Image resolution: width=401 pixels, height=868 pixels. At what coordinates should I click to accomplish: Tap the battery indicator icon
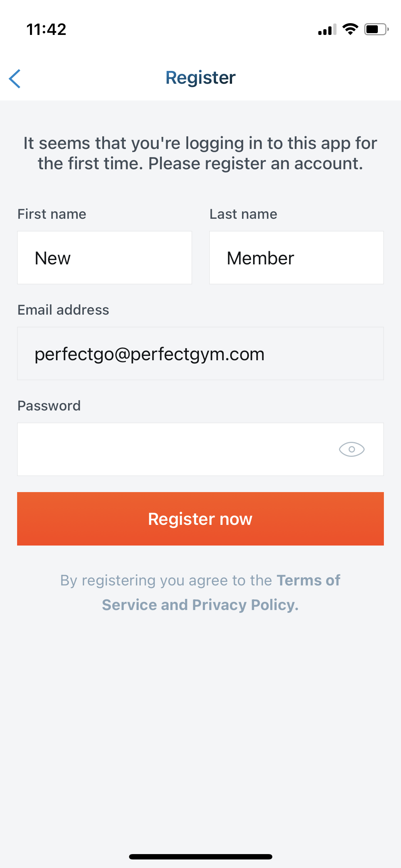376,29
